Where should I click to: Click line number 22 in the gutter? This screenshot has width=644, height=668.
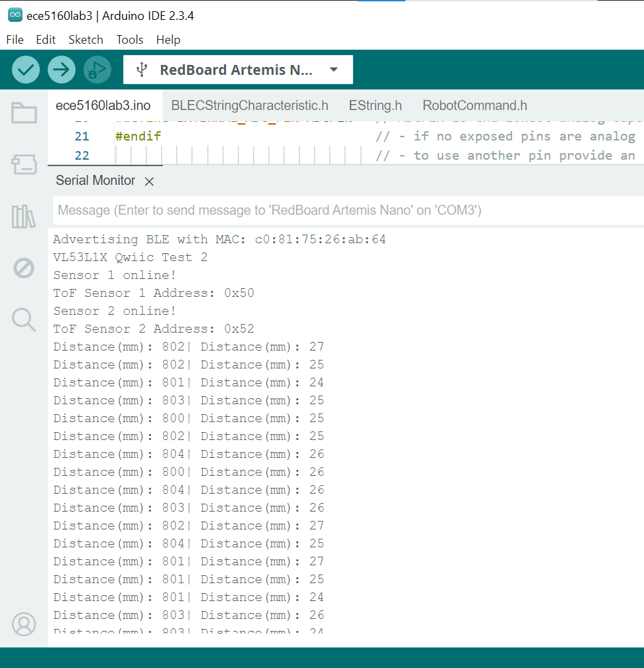click(x=81, y=156)
